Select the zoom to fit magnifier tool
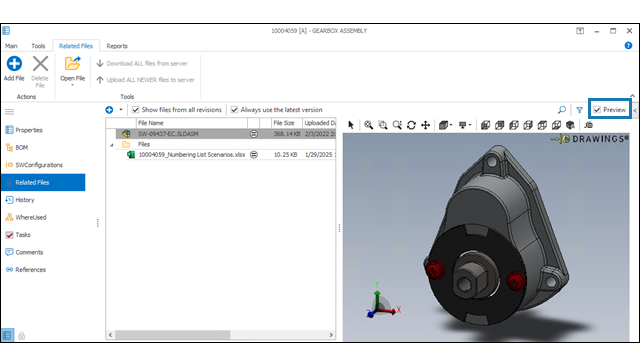 point(369,125)
